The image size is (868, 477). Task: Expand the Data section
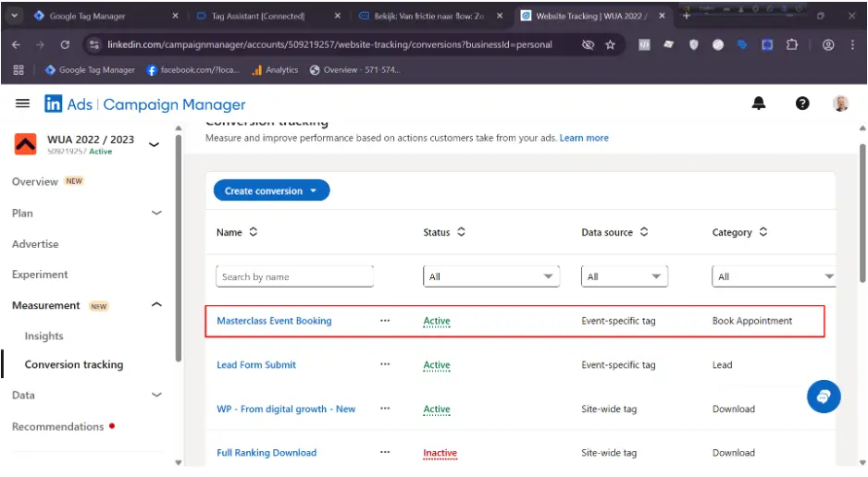coord(156,395)
